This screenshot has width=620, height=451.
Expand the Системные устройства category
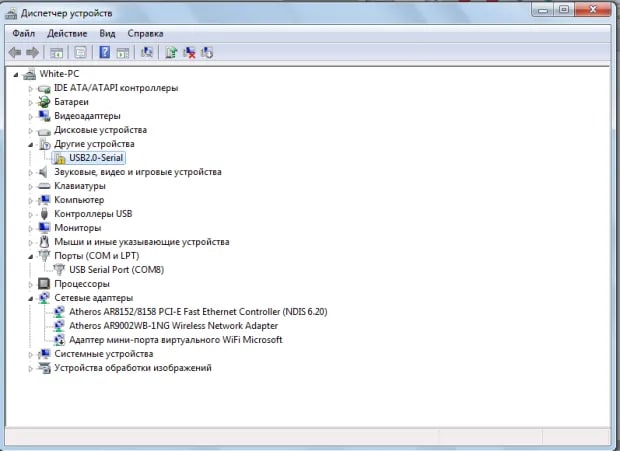tap(30, 355)
